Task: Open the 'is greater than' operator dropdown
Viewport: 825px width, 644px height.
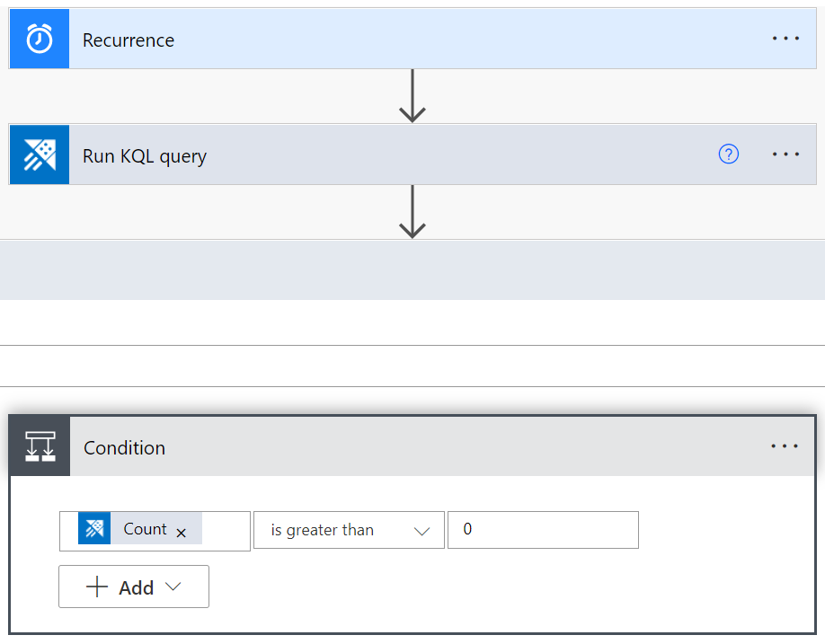Action: coord(349,530)
